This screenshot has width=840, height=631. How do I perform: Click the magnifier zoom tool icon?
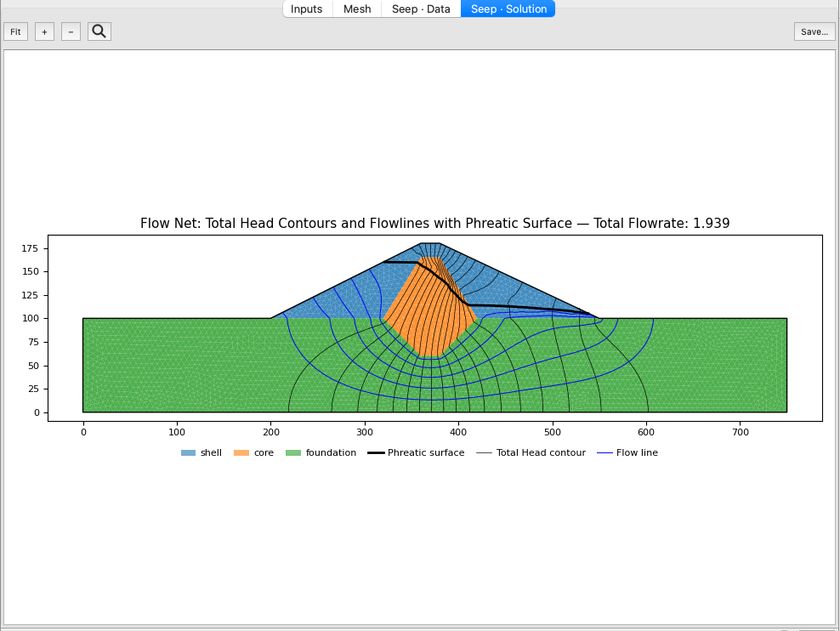click(x=99, y=31)
